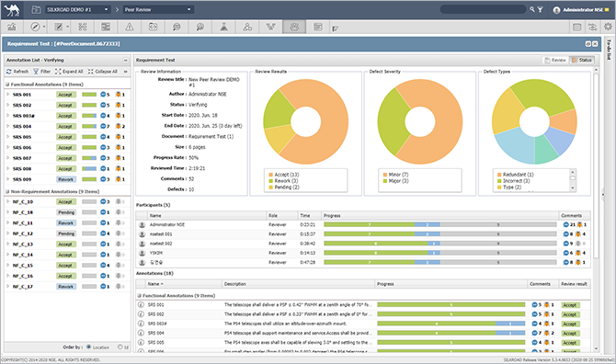Open the exchange arrows toolbar icon
The image size is (616, 364).
(592, 27)
